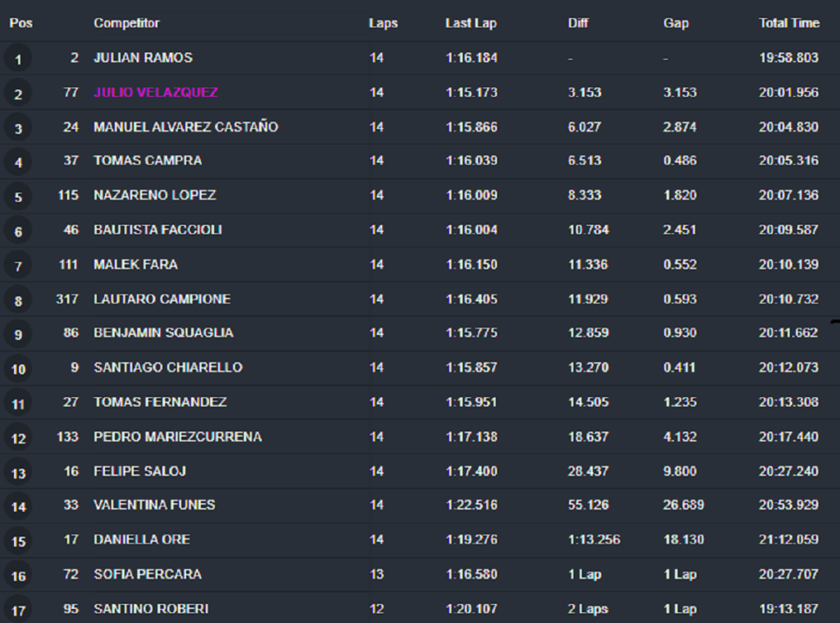
Task: Select competitor JULIAN RAMOS
Action: pos(143,57)
